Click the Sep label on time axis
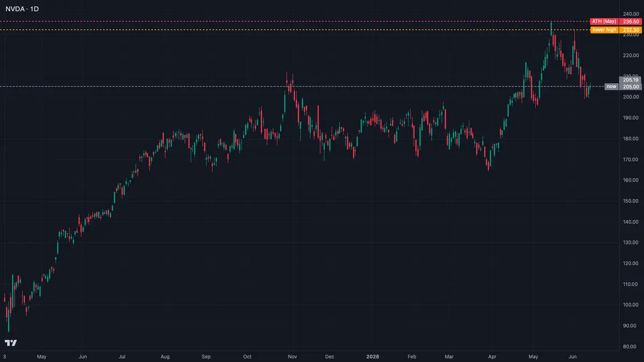Viewport: 644px width, 362px height. 206,356
